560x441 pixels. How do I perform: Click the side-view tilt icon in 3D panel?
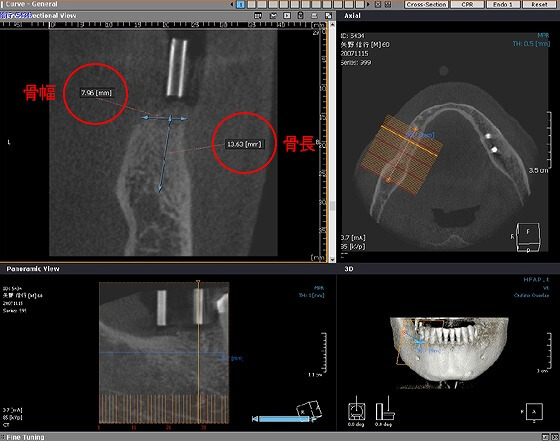pos(385,409)
